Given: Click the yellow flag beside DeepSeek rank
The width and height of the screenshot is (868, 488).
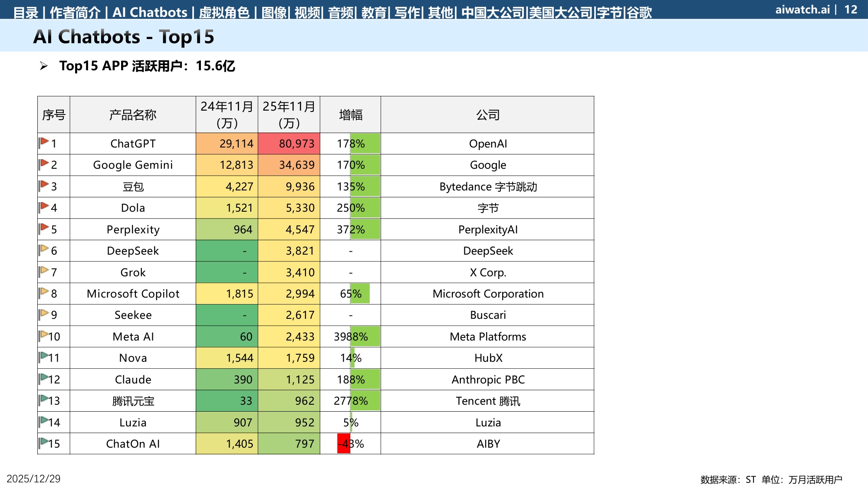Looking at the screenshot, I should pyautogui.click(x=43, y=250).
